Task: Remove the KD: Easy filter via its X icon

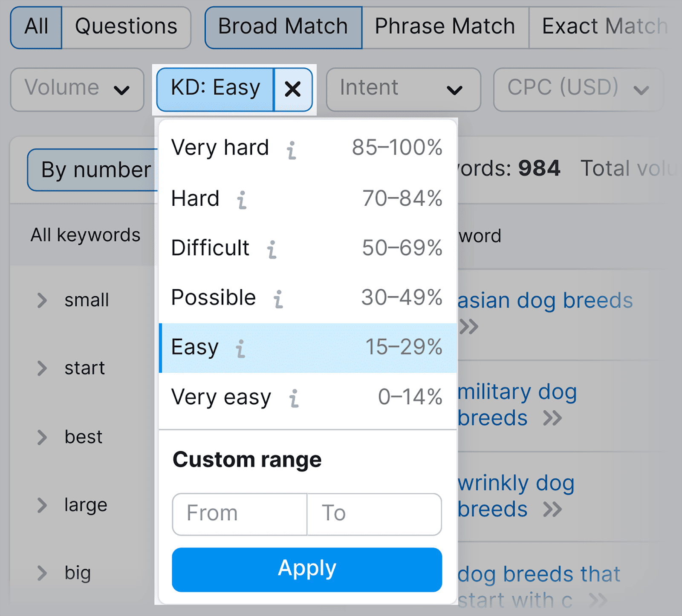Action: click(293, 89)
